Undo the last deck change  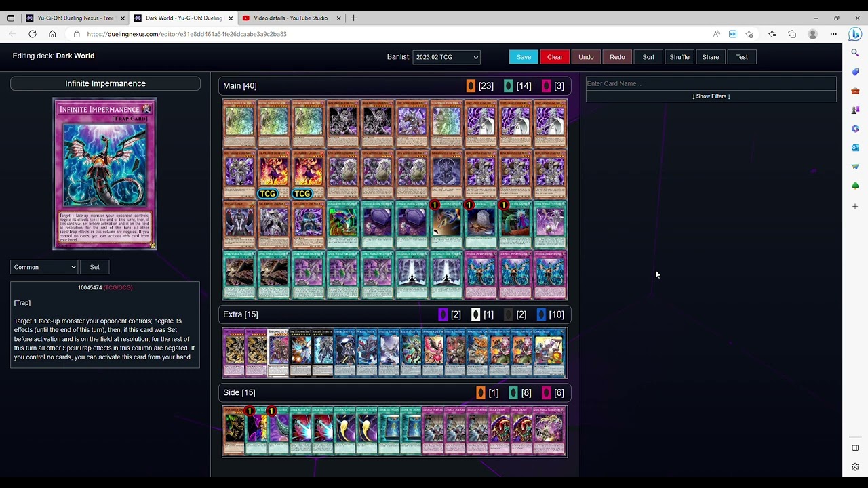[586, 58]
